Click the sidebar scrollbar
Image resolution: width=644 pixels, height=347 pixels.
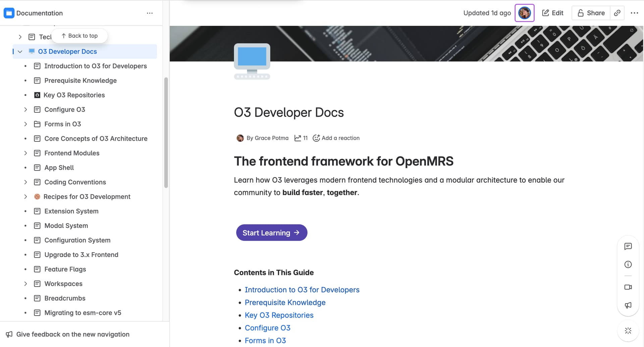(x=166, y=132)
